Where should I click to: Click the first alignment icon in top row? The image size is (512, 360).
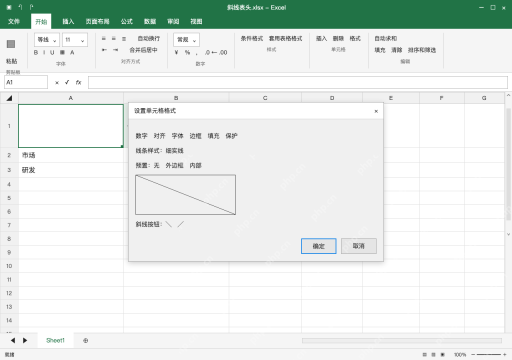point(104,39)
